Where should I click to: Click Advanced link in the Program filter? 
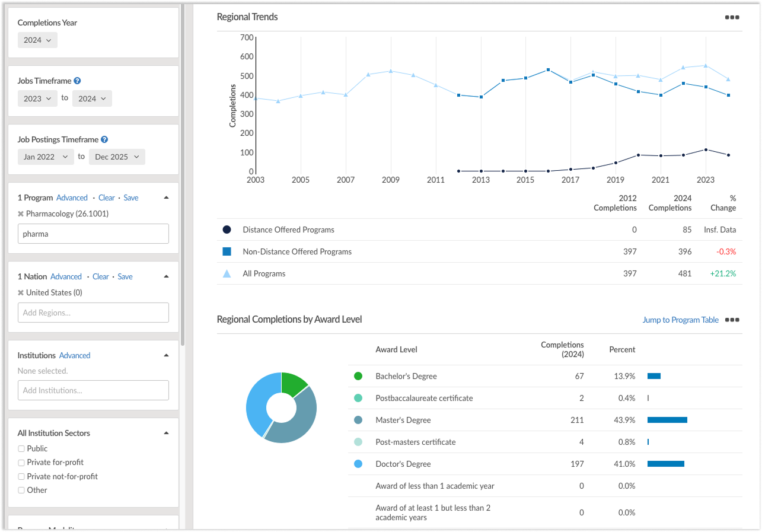click(72, 197)
